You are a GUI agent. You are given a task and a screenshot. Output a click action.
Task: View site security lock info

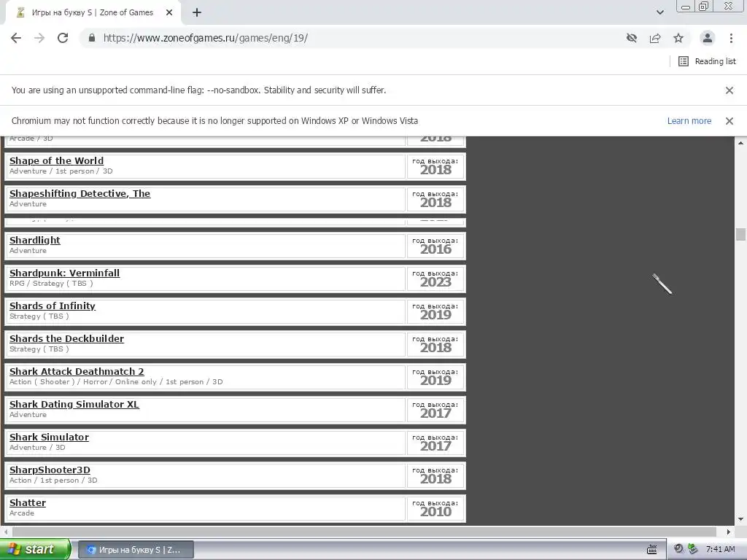(x=92, y=38)
